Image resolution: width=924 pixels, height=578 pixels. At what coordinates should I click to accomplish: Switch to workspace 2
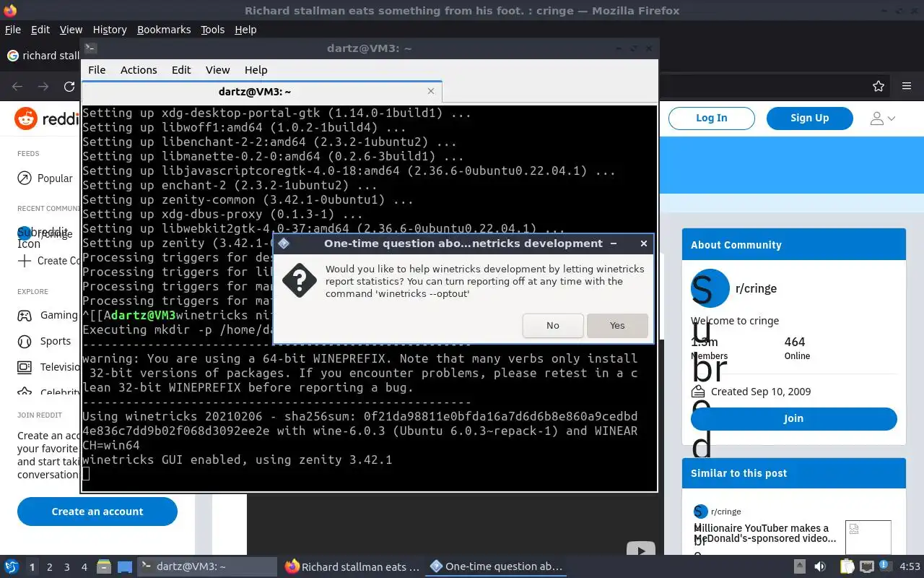click(x=50, y=567)
